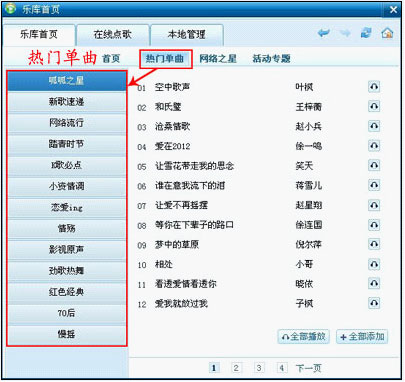Click listen icon for 相处

tap(374, 264)
